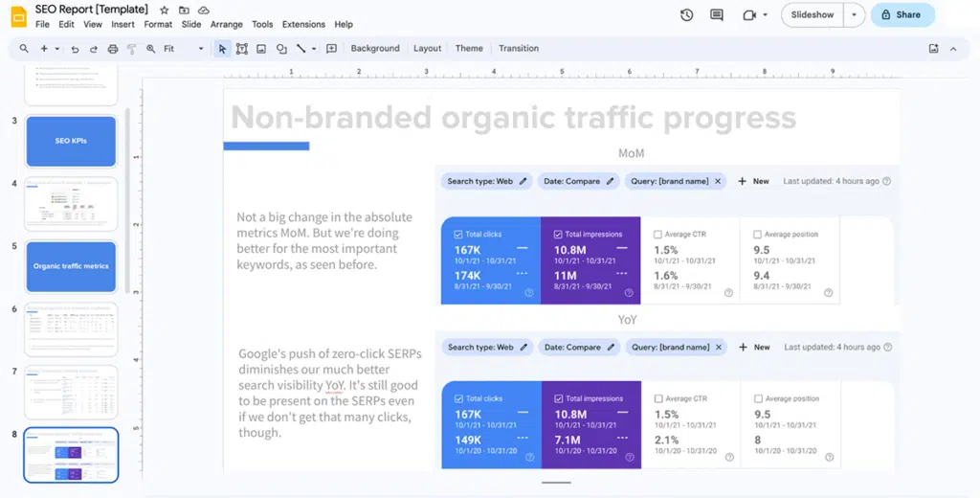
Task: Open version history clock icon
Action: (x=687, y=15)
